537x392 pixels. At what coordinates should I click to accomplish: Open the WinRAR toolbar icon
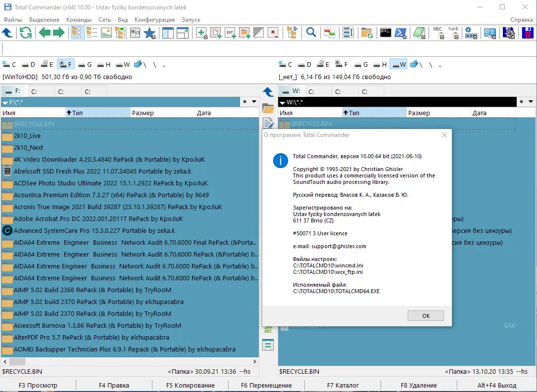coord(527,33)
